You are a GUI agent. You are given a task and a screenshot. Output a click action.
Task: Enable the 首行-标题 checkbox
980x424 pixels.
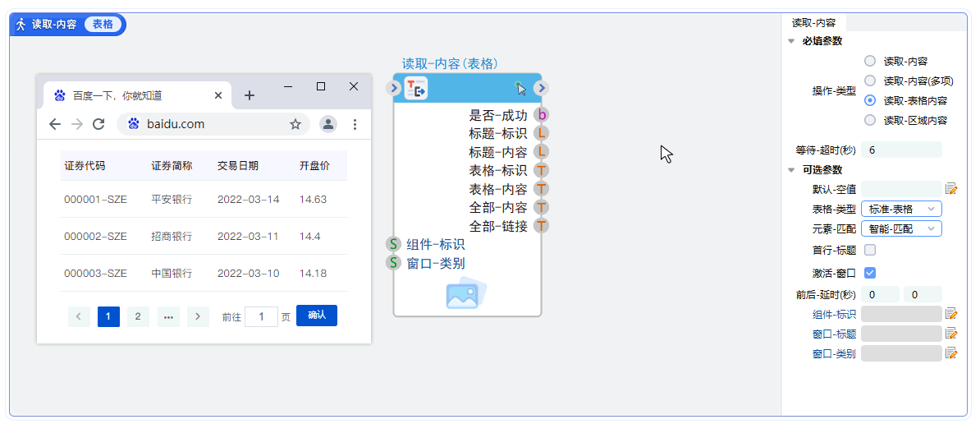[870, 250]
